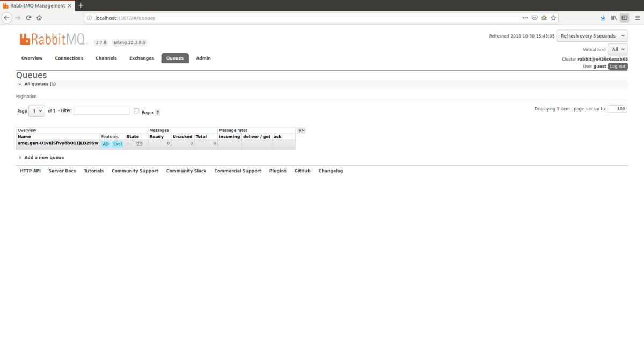The height and width of the screenshot is (354, 644).
Task: Enable the Regex checkbox
Action: coord(136,111)
